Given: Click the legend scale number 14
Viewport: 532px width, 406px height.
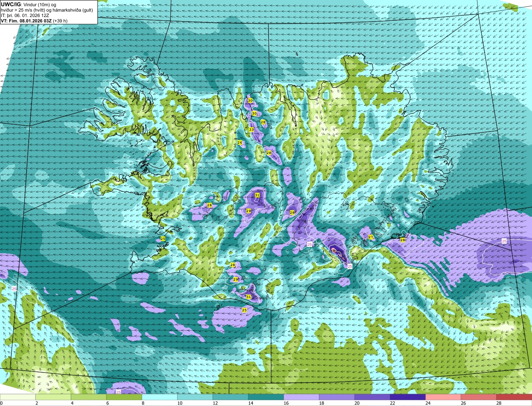Looking at the screenshot, I should pos(250,403).
